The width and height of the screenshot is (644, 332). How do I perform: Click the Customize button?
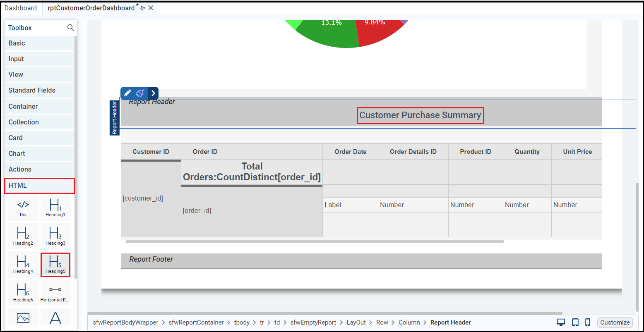point(615,322)
